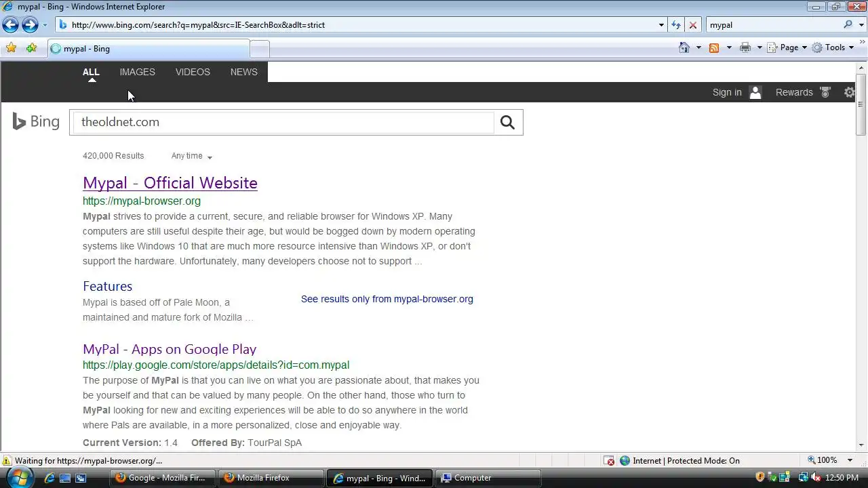Open the Features sub-link
This screenshot has height=488, width=868.
pos(107,286)
